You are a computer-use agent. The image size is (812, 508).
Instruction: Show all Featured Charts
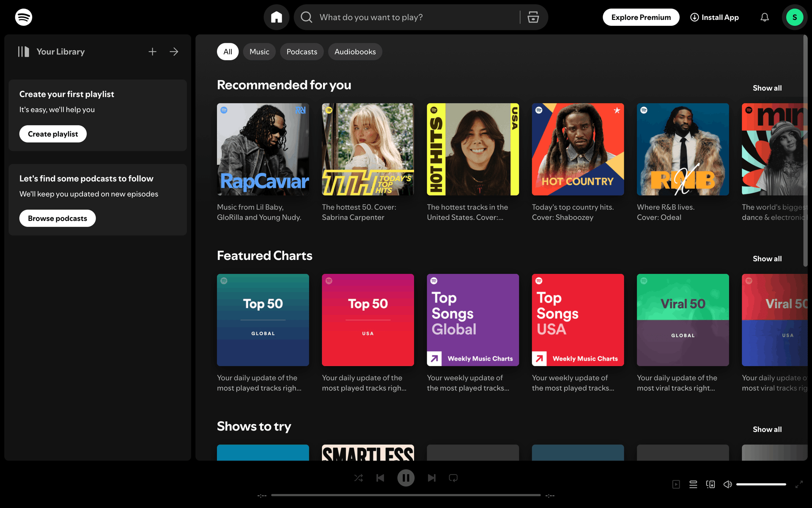(767, 259)
